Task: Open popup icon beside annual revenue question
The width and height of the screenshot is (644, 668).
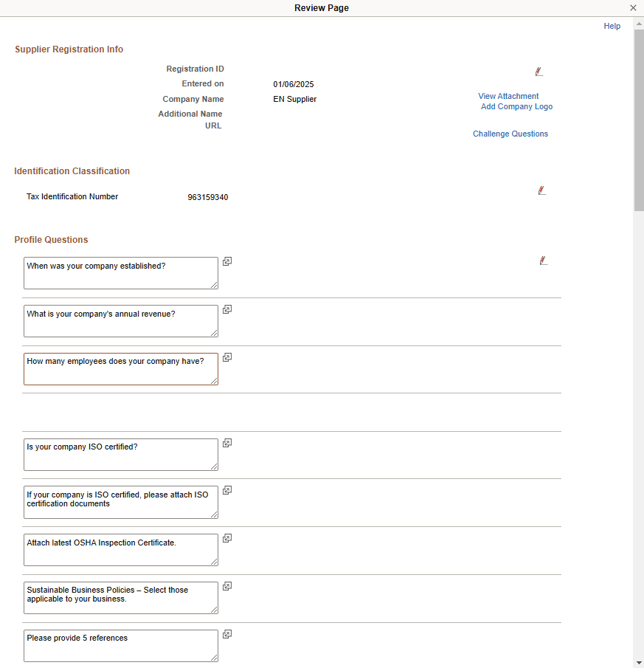Action: coord(227,310)
